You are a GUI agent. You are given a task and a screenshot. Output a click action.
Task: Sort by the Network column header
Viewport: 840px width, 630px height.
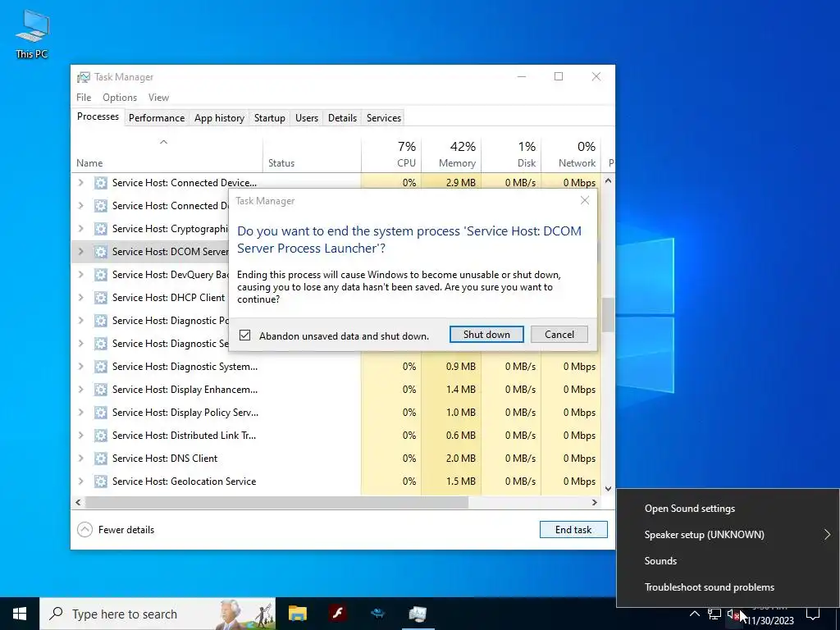click(572, 153)
